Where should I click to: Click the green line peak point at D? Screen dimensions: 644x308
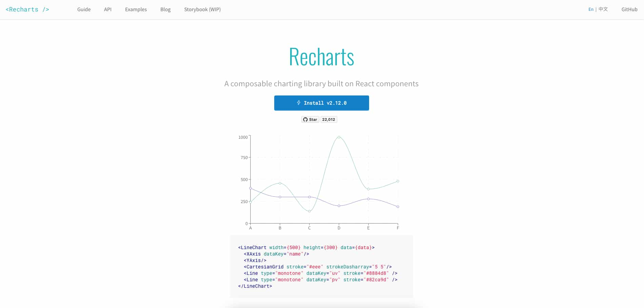tap(339, 137)
